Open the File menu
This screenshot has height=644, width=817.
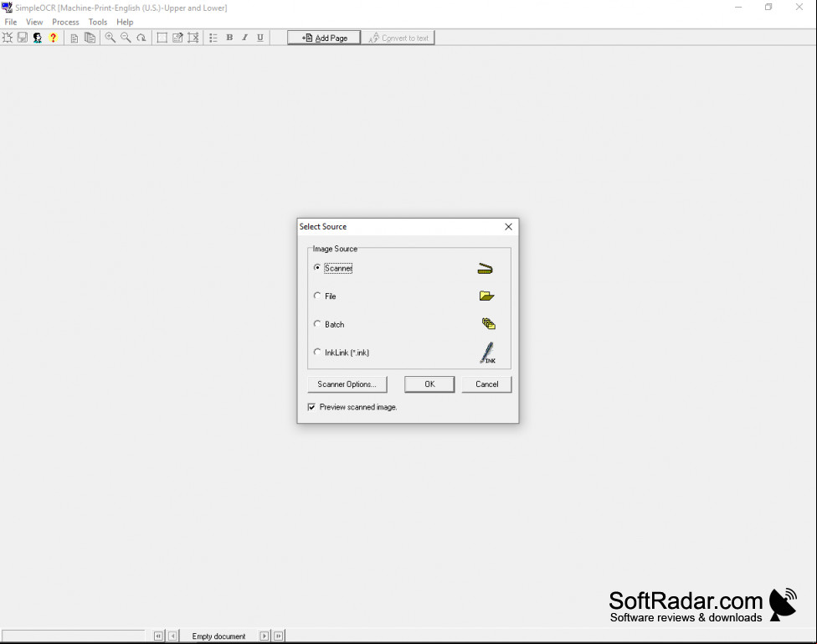click(x=10, y=22)
